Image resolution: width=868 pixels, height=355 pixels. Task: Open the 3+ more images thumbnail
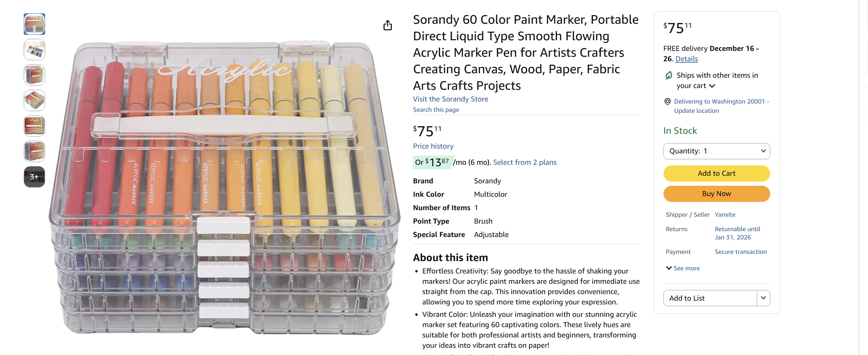click(x=34, y=176)
